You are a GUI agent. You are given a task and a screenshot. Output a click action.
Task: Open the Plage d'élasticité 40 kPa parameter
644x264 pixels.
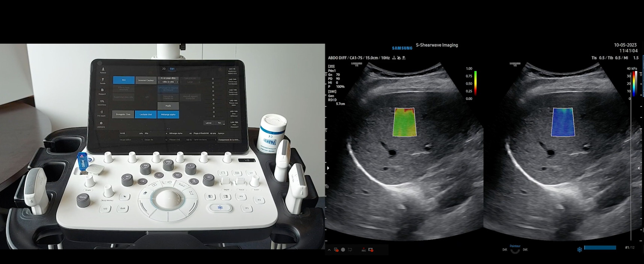point(205,134)
